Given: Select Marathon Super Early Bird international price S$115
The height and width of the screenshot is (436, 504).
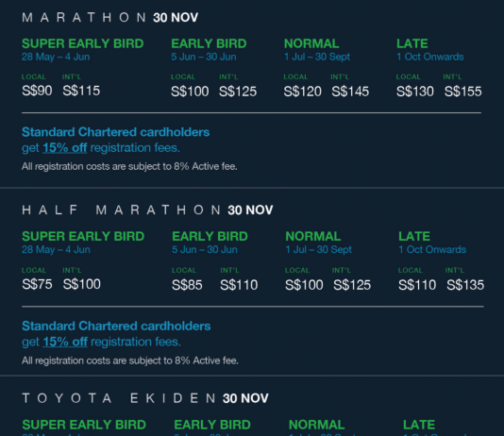Looking at the screenshot, I should pos(81,91).
